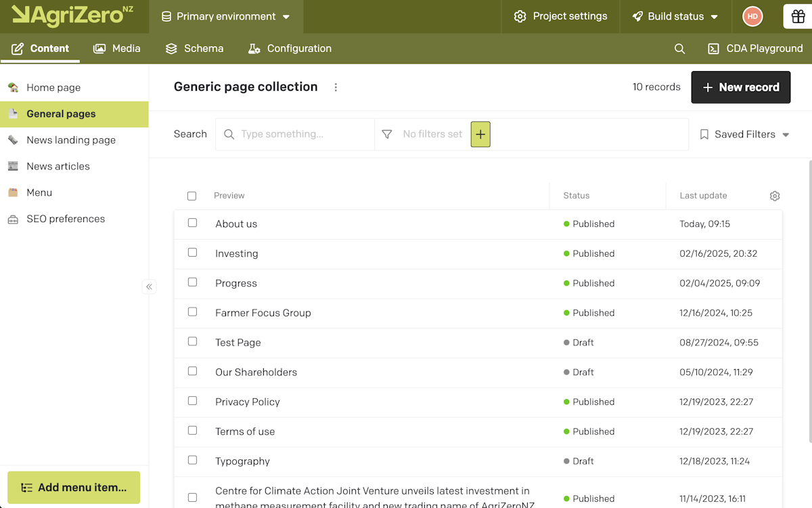This screenshot has width=812, height=508.
Task: Open SEO preferences in sidebar
Action: (x=74, y=219)
